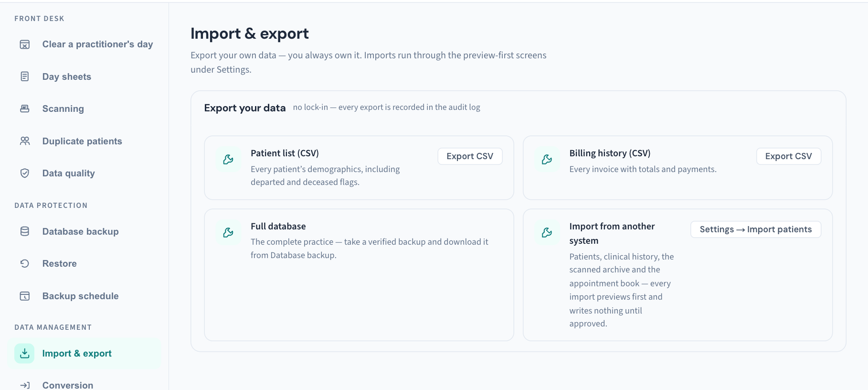The width and height of the screenshot is (868, 390).
Task: Navigate to Duplicate patients
Action: pyautogui.click(x=85, y=141)
